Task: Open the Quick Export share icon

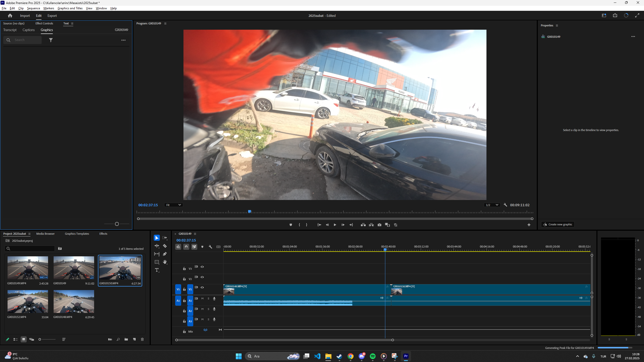Action: (615, 15)
